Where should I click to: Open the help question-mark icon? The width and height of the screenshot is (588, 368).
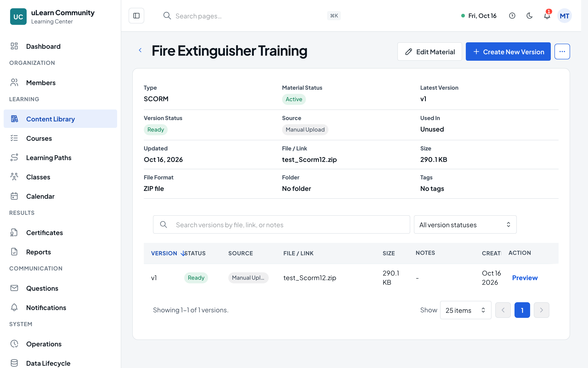tap(512, 16)
